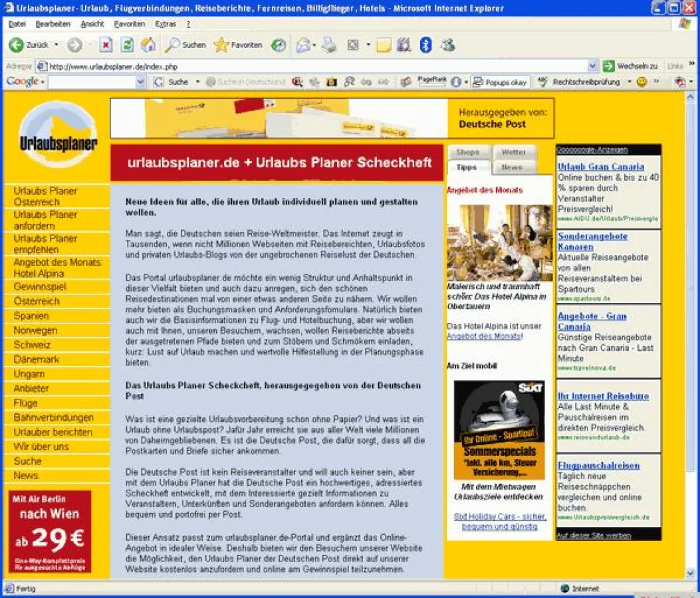Image resolution: width=700 pixels, height=598 pixels.
Task: Click the Bluetooth toolbar icon
Action: (425, 45)
